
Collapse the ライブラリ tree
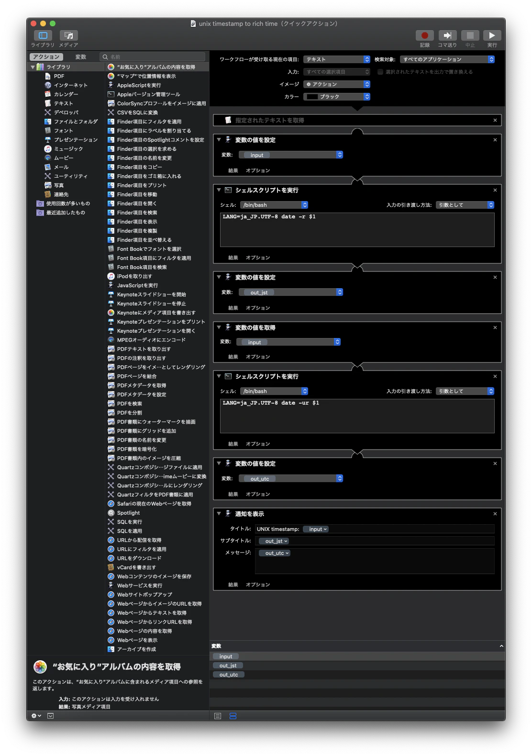point(33,67)
